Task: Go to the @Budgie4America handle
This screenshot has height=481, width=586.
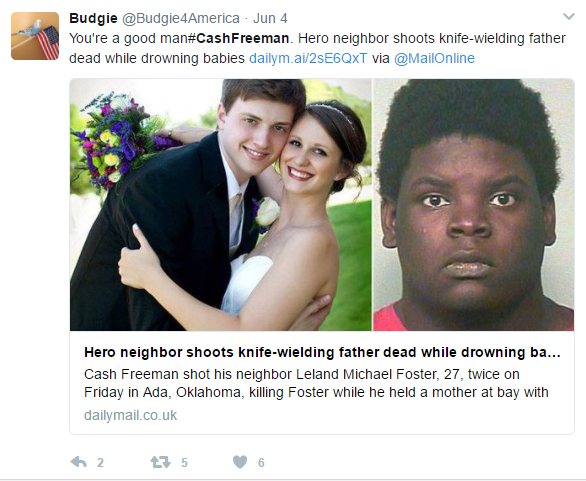Action: coord(181,18)
